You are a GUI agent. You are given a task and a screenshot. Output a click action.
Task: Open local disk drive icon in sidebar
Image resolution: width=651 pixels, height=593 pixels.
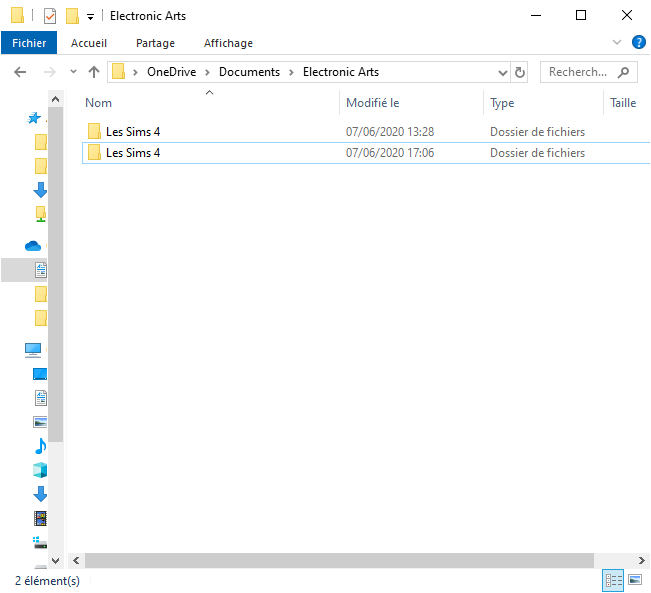(40, 542)
